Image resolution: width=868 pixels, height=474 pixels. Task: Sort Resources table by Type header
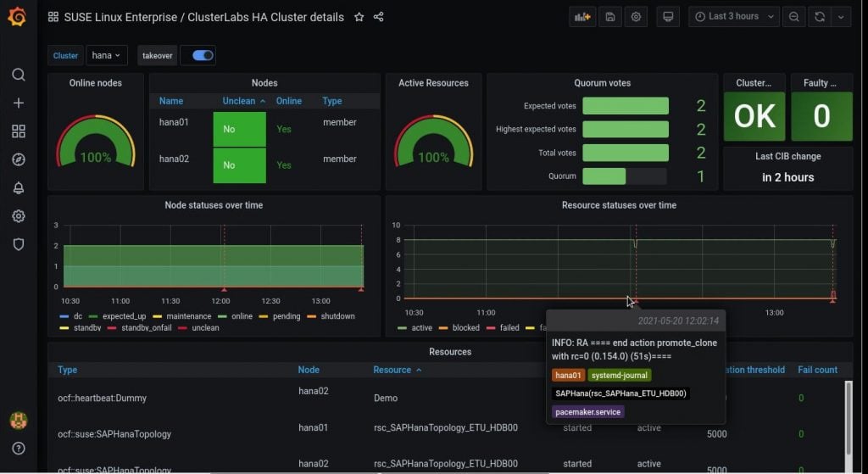coord(68,370)
